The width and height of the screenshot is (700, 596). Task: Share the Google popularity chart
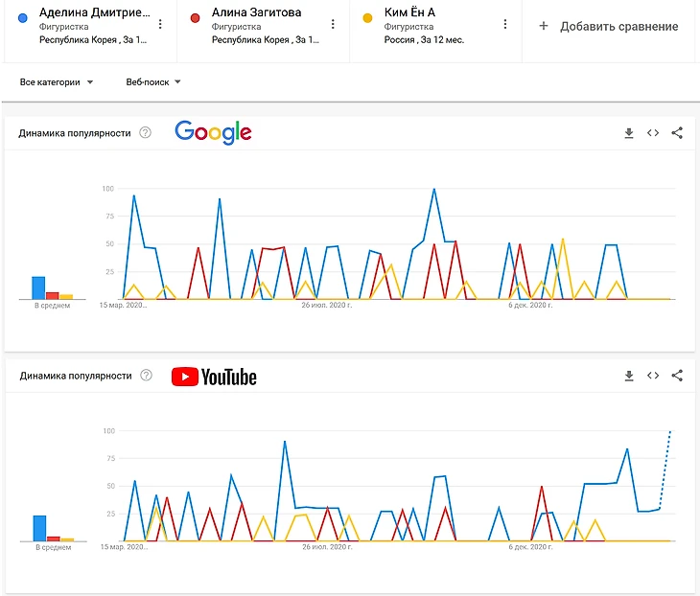(677, 133)
